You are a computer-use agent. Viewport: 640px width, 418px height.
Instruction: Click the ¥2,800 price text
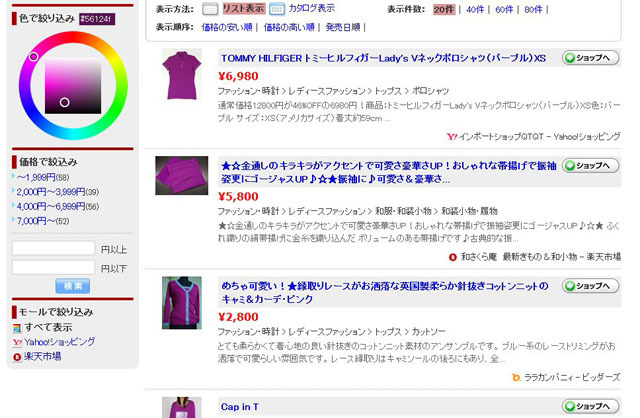[238, 317]
